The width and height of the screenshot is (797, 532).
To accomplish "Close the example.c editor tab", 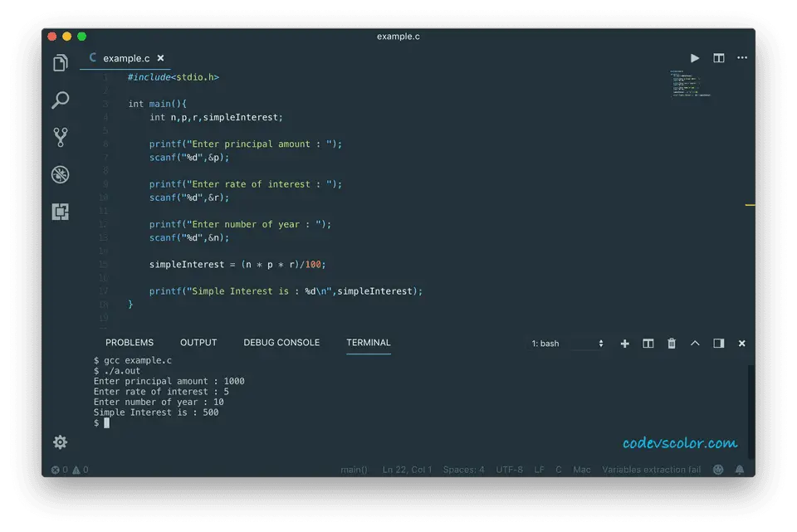I will click(x=160, y=58).
